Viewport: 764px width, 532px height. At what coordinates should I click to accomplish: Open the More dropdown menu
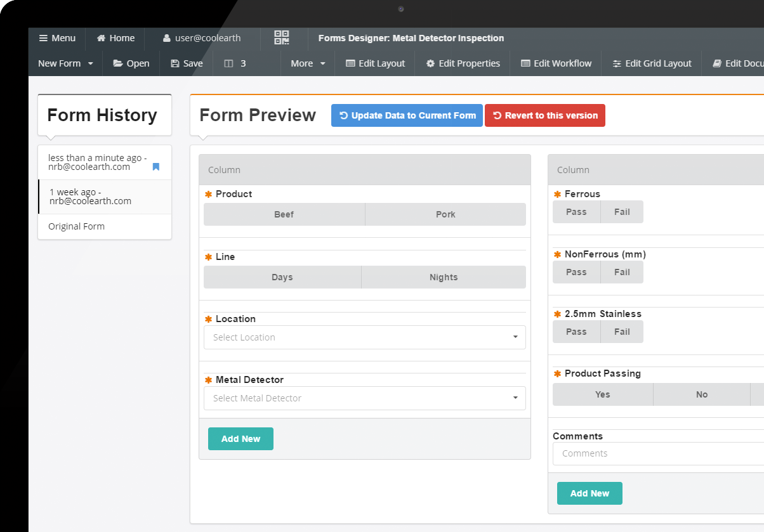pos(308,63)
